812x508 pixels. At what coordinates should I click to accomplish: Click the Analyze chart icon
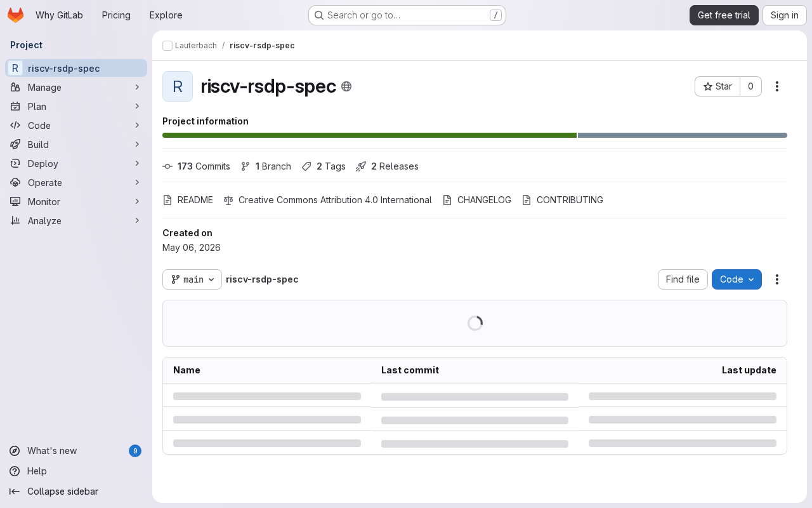click(x=15, y=220)
